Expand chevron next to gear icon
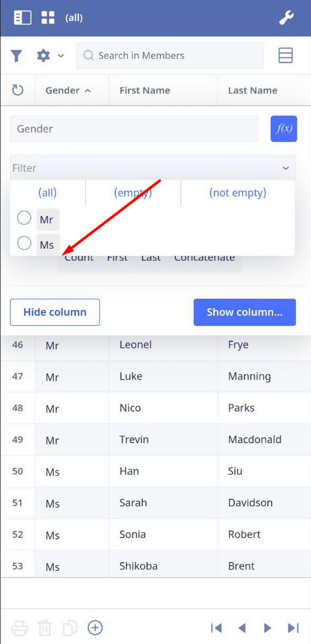The height and width of the screenshot is (644, 311). click(x=61, y=55)
